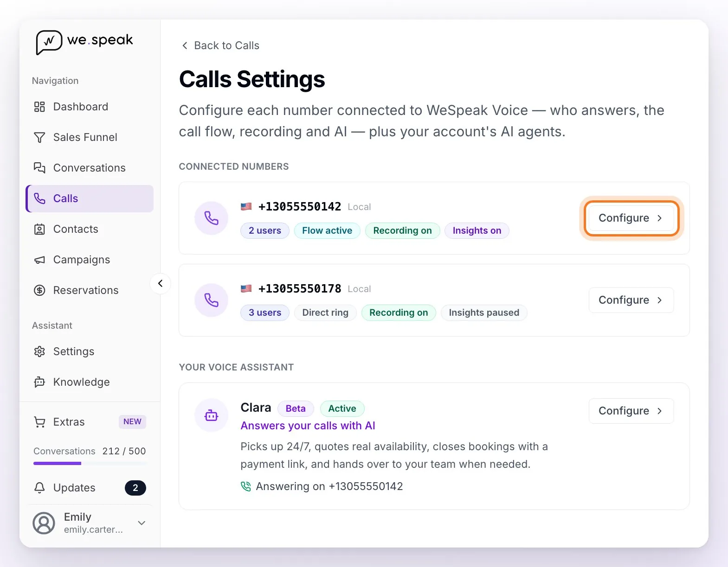Click the Dashboard grid icon

(x=39, y=107)
